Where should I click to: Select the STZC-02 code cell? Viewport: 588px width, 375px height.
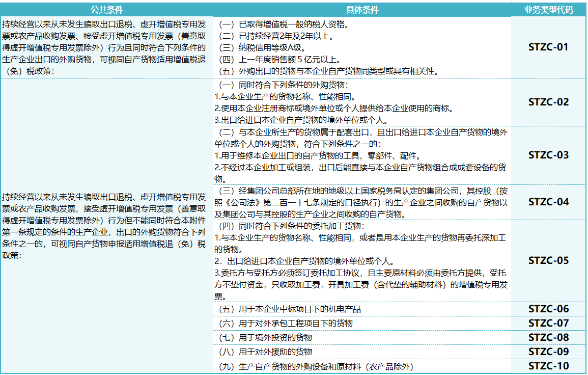point(548,102)
